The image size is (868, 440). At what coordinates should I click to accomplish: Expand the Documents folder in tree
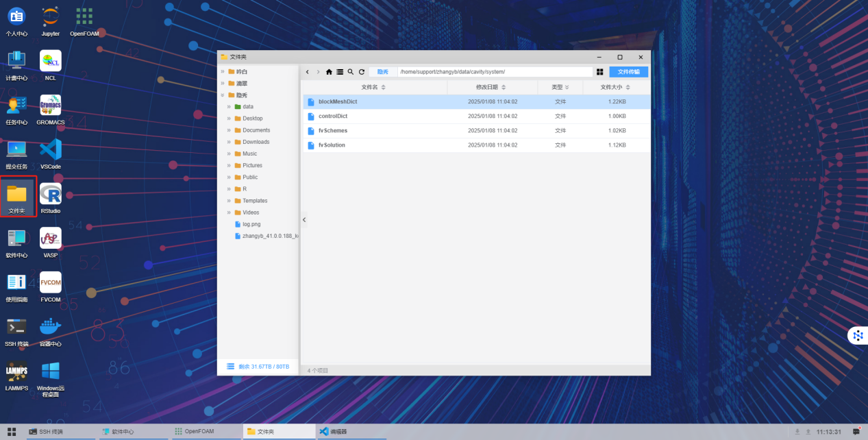[x=230, y=130]
